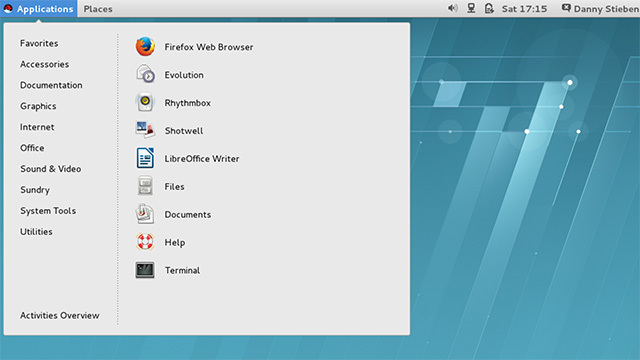640x360 pixels.
Task: Select the Office category
Action: pyautogui.click(x=32, y=148)
